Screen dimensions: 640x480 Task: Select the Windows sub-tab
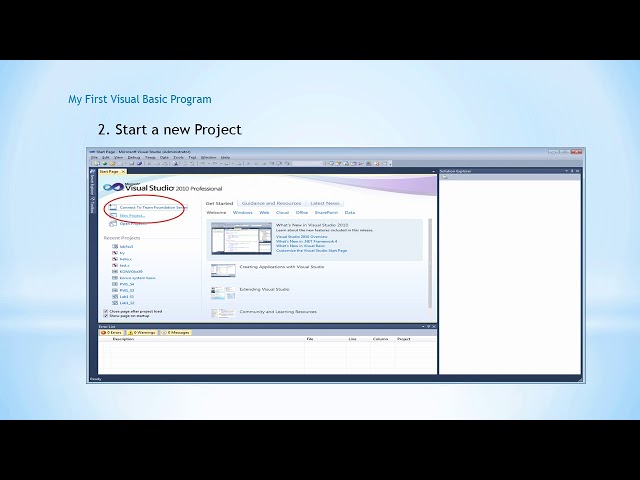click(x=243, y=213)
